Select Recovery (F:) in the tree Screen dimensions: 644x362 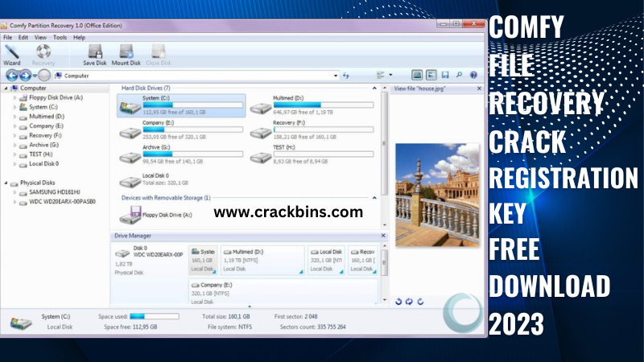45,135
